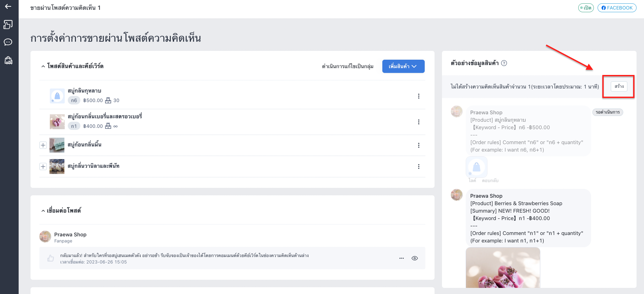This screenshot has height=294, width=644.
Task: Click the stock icon next to ฿400.00
Action: (x=108, y=126)
